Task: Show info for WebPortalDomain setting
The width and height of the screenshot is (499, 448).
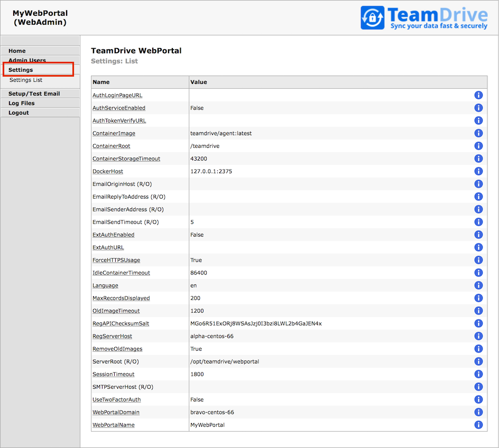Action: (x=478, y=412)
